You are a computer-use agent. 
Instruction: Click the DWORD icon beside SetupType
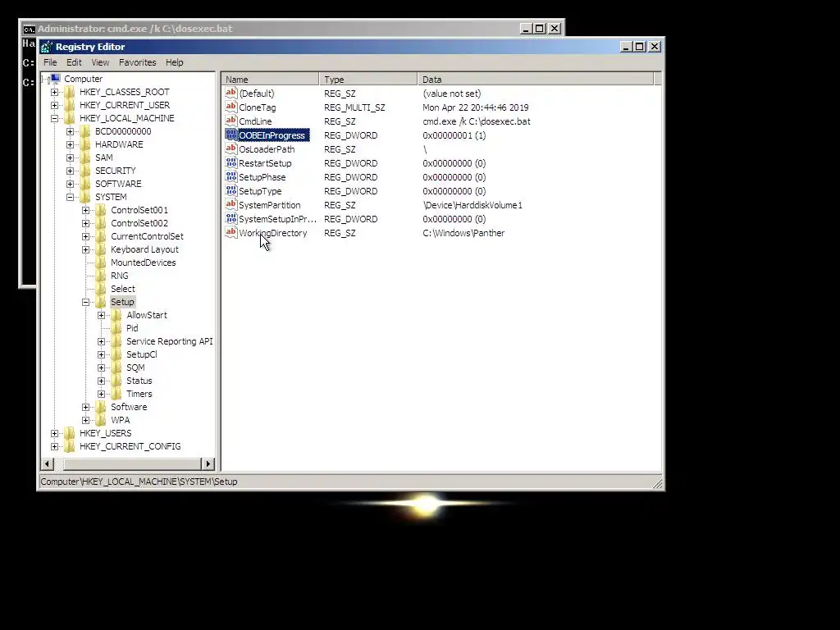tap(231, 190)
